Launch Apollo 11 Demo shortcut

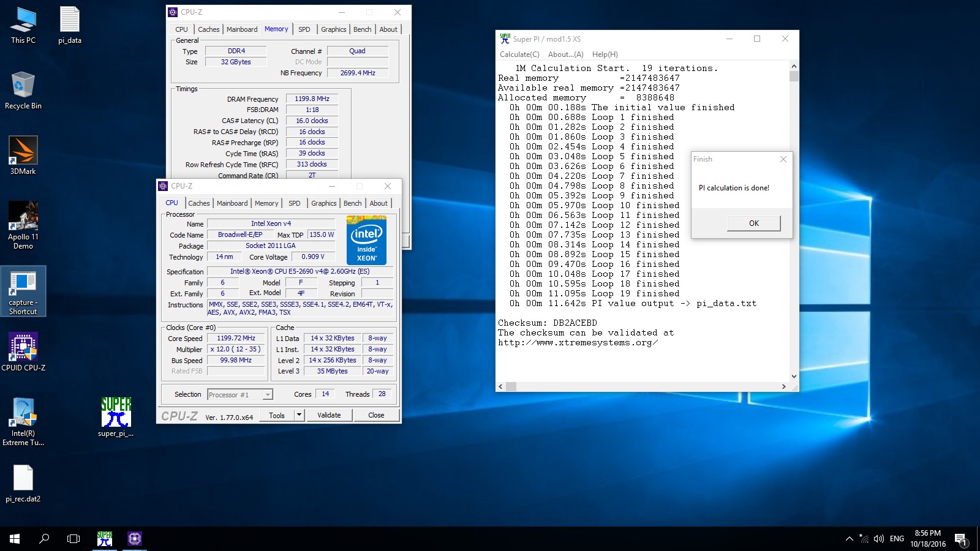(x=23, y=225)
